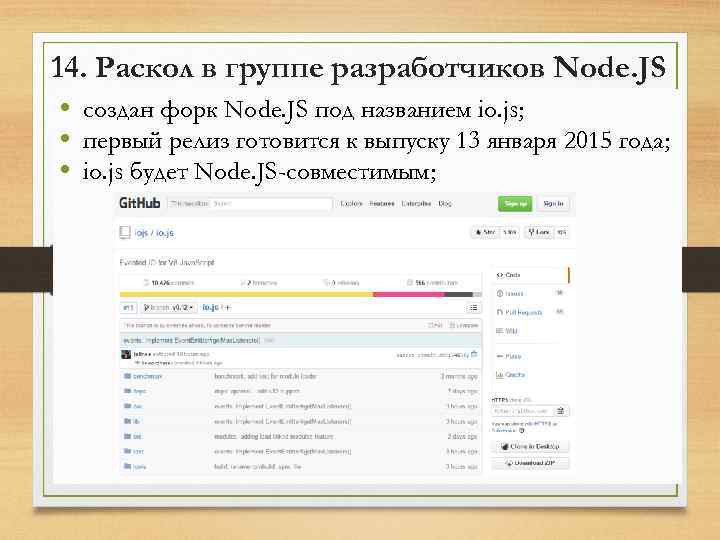This screenshot has width=720, height=540.
Task: Click the Fork button
Action: (x=539, y=232)
